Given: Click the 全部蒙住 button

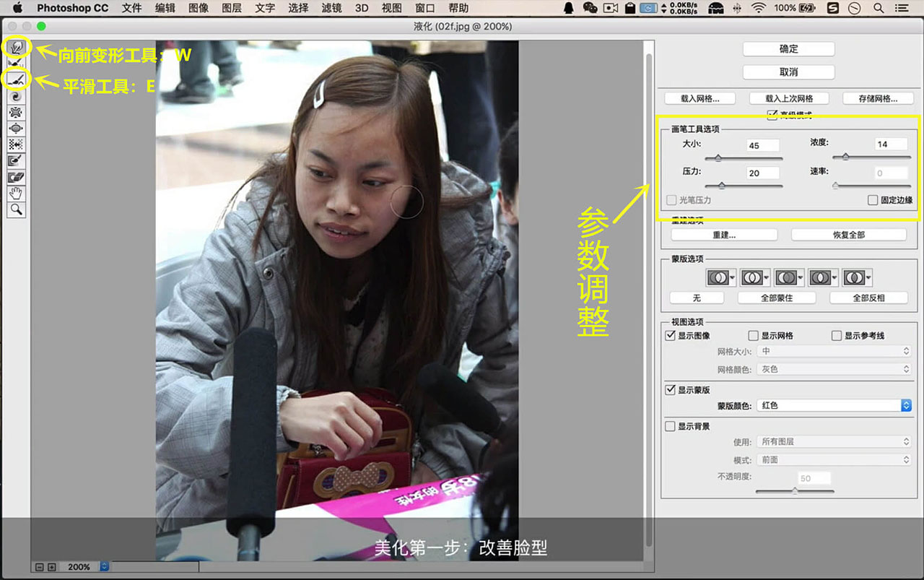Looking at the screenshot, I should (777, 298).
